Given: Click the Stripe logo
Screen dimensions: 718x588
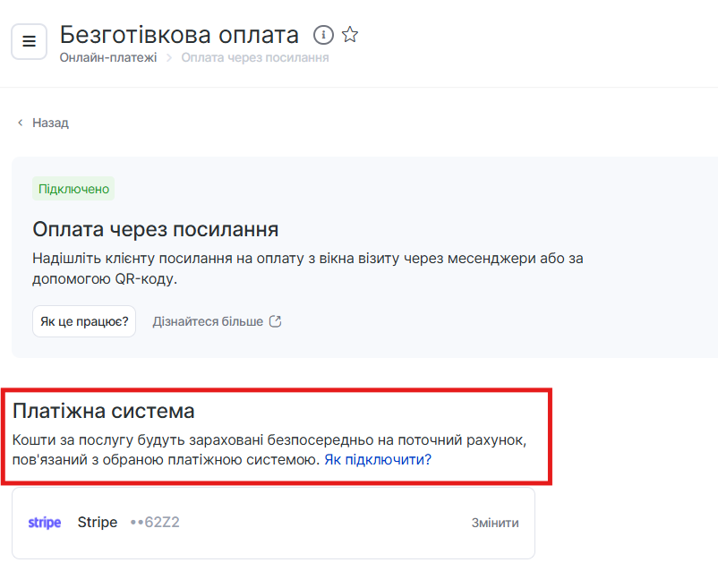Looking at the screenshot, I should pos(45,523).
